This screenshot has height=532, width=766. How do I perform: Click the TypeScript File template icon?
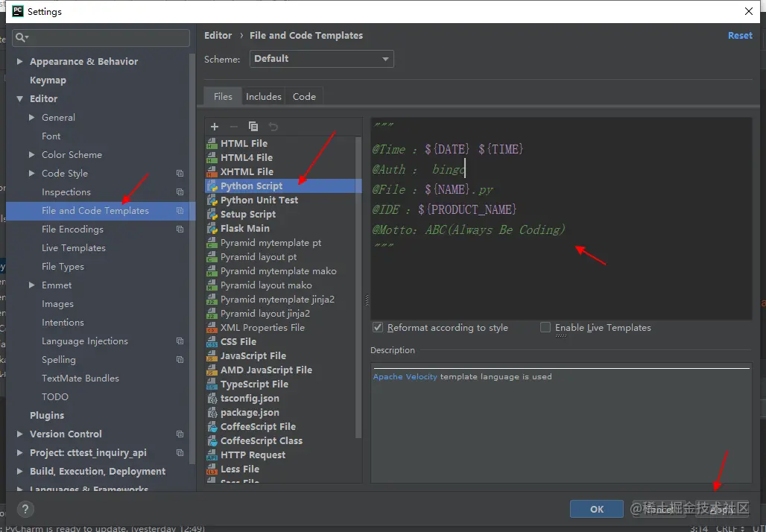pos(212,384)
